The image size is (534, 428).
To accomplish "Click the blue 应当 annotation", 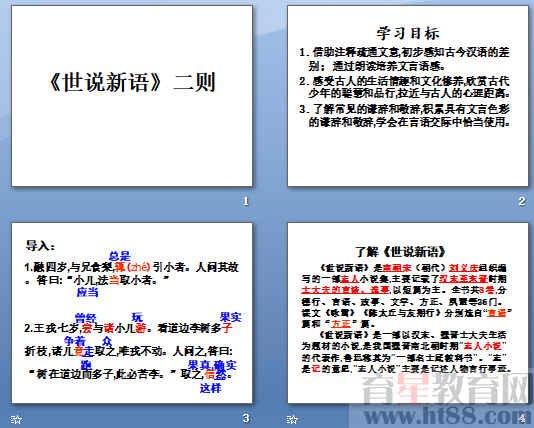I will [x=87, y=292].
